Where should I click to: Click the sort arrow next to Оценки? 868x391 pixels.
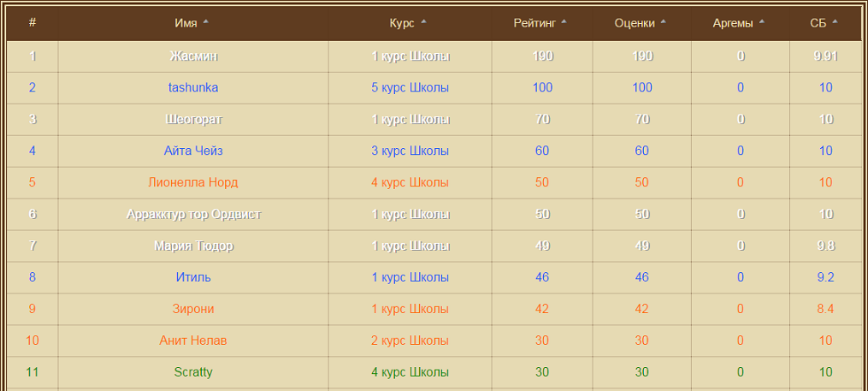pyautogui.click(x=664, y=22)
